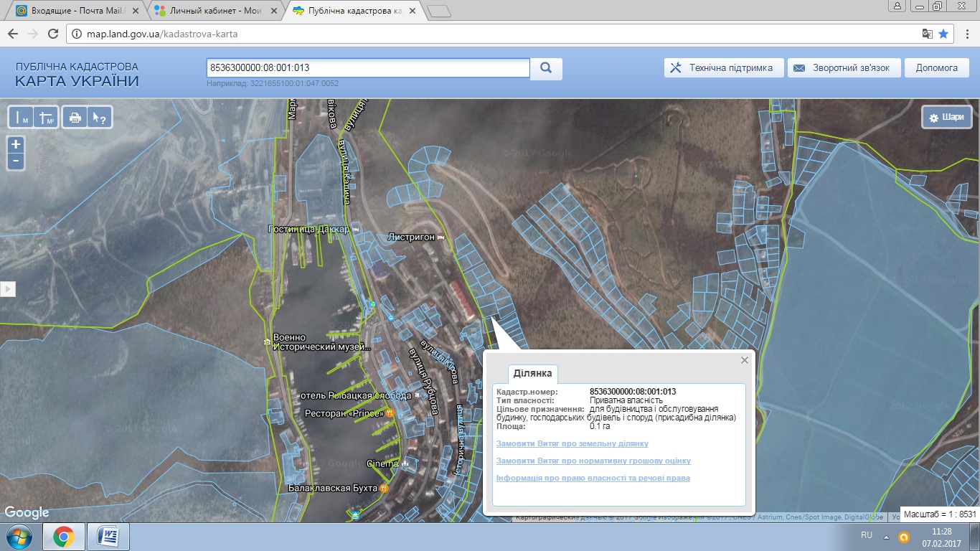980x551 pixels.
Task: Click the magnifier search button
Action: [546, 68]
